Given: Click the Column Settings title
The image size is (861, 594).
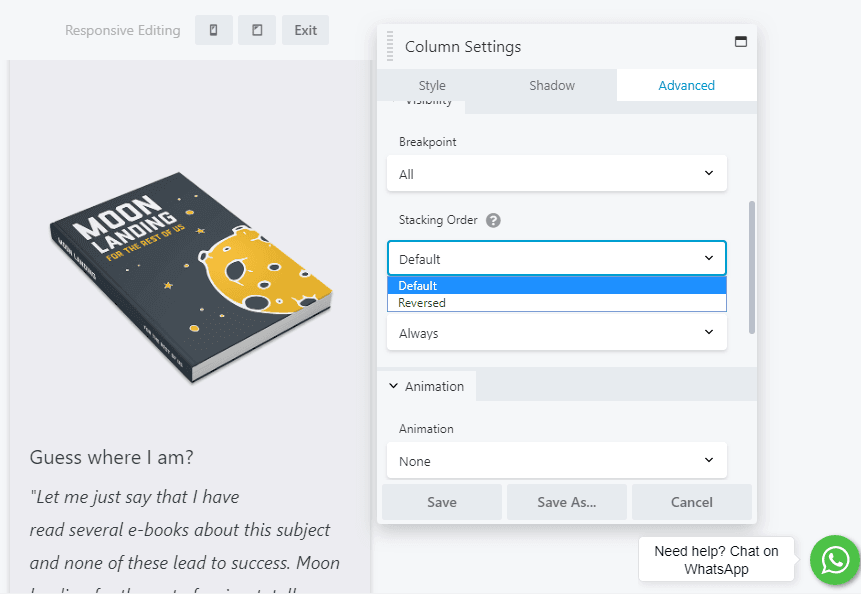Looking at the screenshot, I should click(463, 47).
